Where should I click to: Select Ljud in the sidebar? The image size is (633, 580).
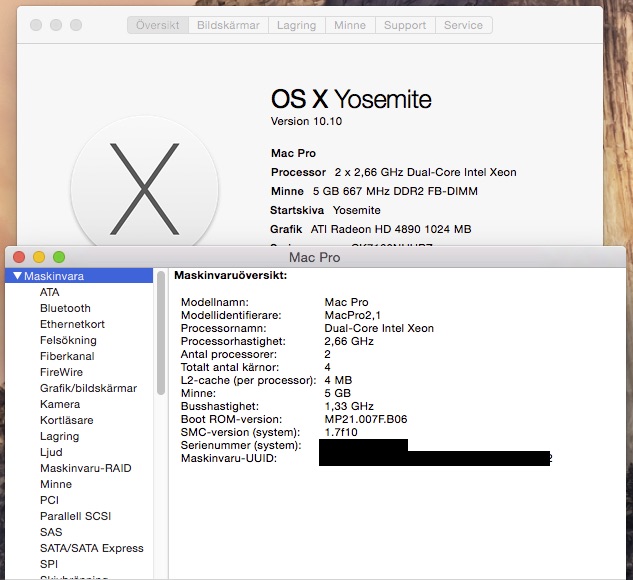[51, 452]
